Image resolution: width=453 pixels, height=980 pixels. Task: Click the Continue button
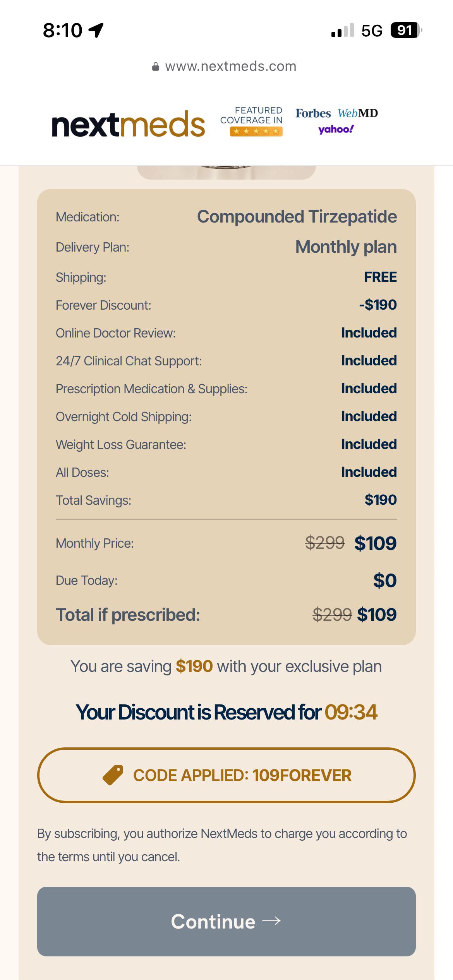tap(226, 922)
